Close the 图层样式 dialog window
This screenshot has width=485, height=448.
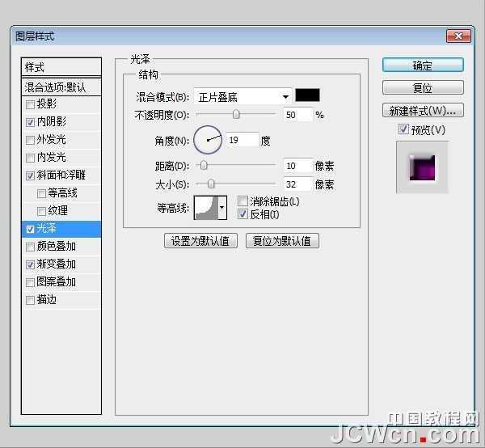458,36
